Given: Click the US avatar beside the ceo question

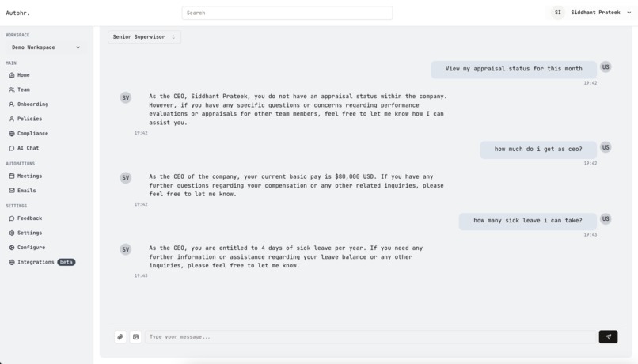Looking at the screenshot, I should point(606,147).
